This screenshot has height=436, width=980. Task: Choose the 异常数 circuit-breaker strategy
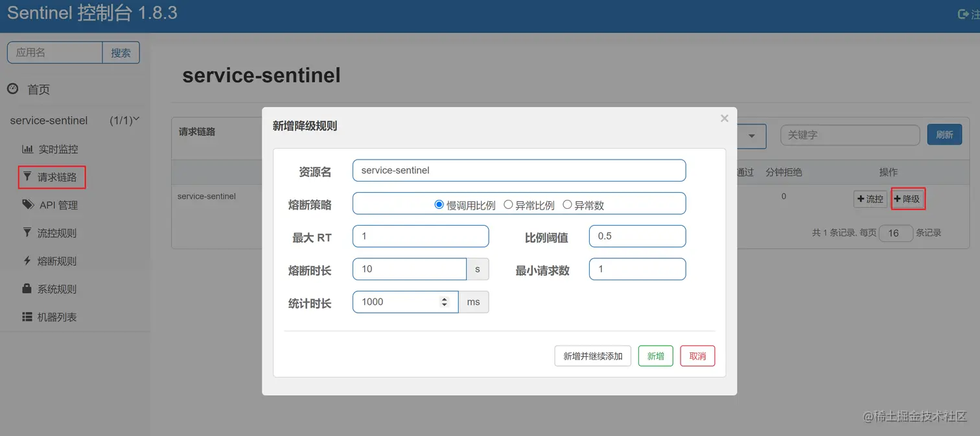tap(567, 204)
